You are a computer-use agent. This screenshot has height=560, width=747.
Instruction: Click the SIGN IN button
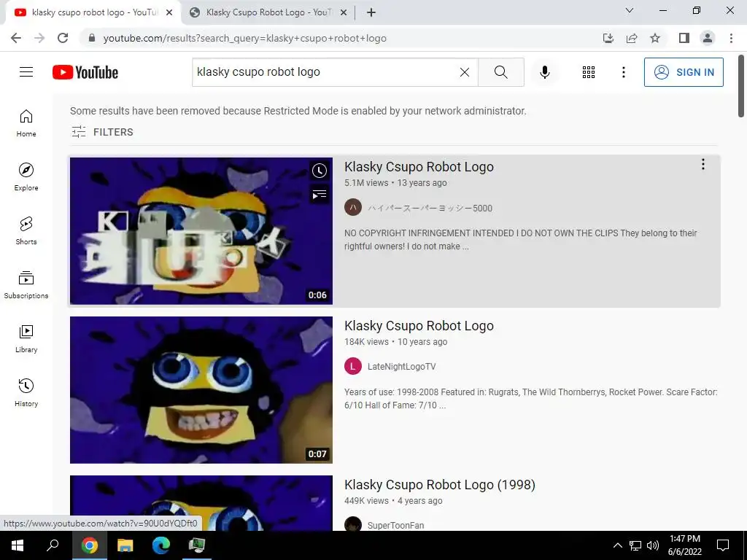(684, 72)
